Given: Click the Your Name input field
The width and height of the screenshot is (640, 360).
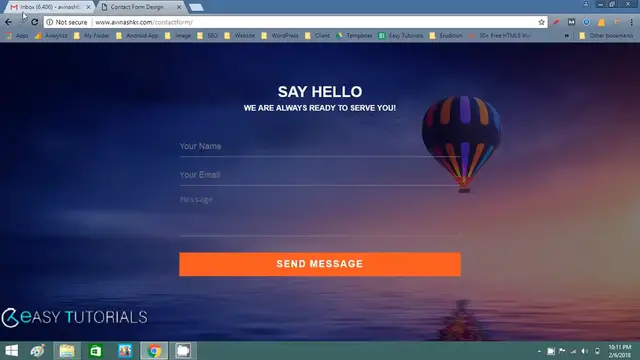Looking at the screenshot, I should tap(320, 147).
